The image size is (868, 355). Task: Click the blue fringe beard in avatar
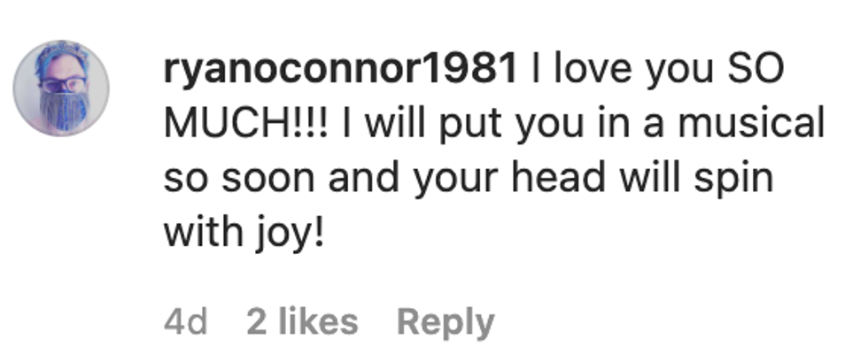63,111
